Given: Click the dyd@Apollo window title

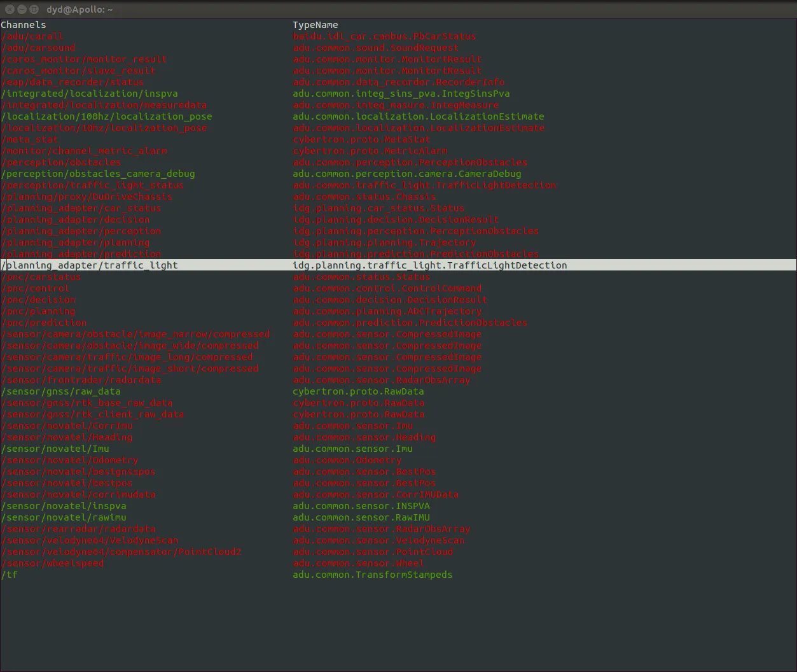Looking at the screenshot, I should pyautogui.click(x=80, y=10).
